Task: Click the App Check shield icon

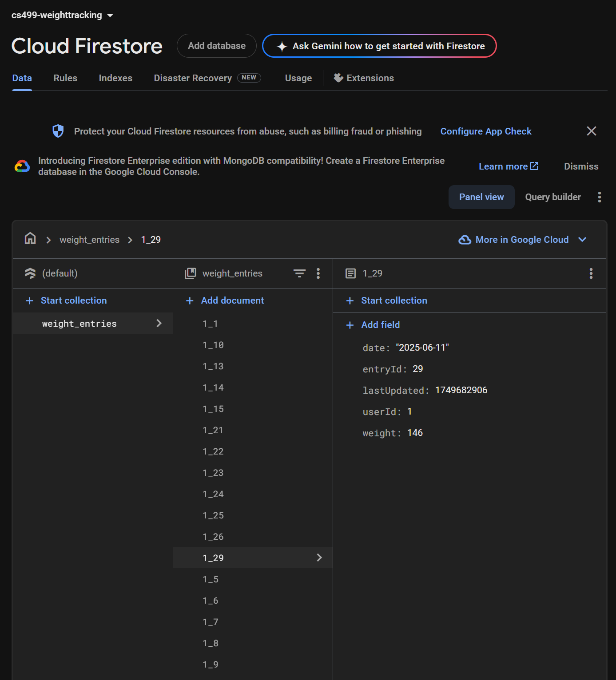Action: pos(58,131)
